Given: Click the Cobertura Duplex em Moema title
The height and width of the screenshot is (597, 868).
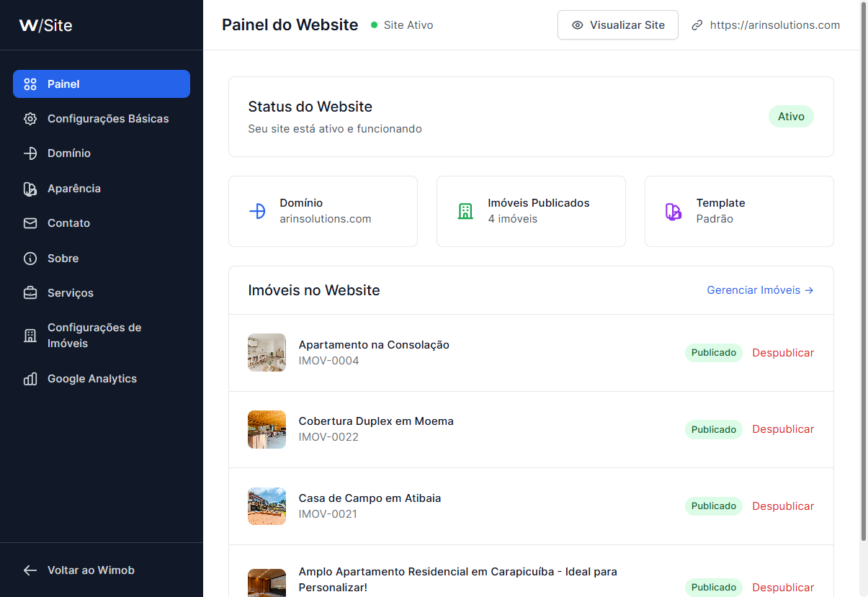Looking at the screenshot, I should pyautogui.click(x=376, y=421).
